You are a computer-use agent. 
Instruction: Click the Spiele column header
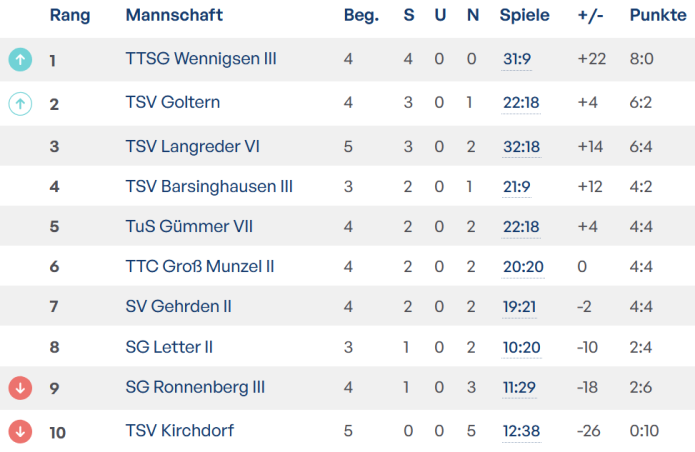point(524,16)
